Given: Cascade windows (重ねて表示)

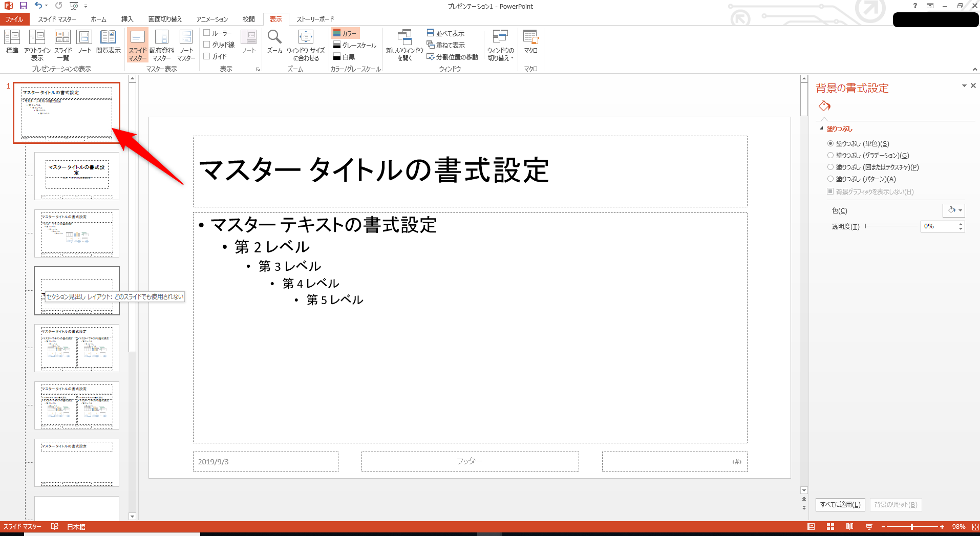Looking at the screenshot, I should coord(445,45).
